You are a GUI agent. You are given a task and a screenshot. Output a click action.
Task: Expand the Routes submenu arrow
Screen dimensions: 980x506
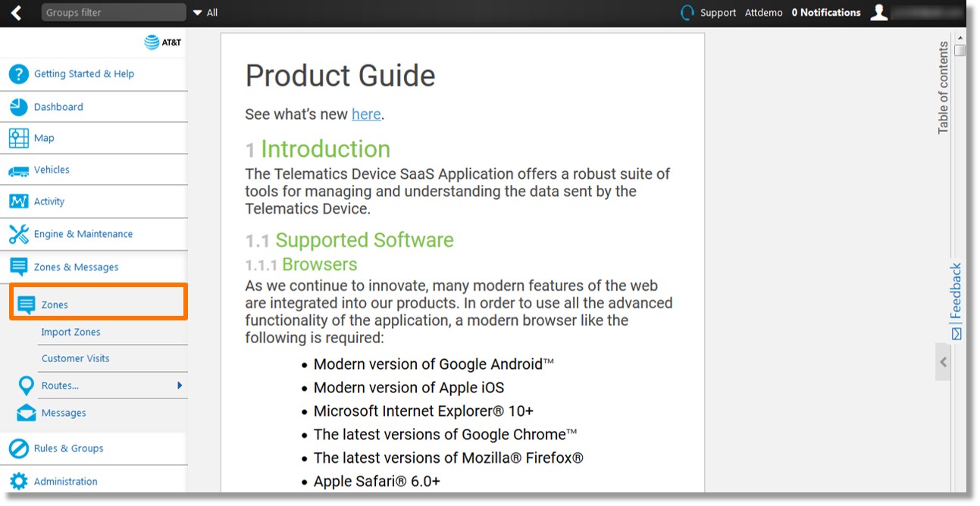pos(180,386)
